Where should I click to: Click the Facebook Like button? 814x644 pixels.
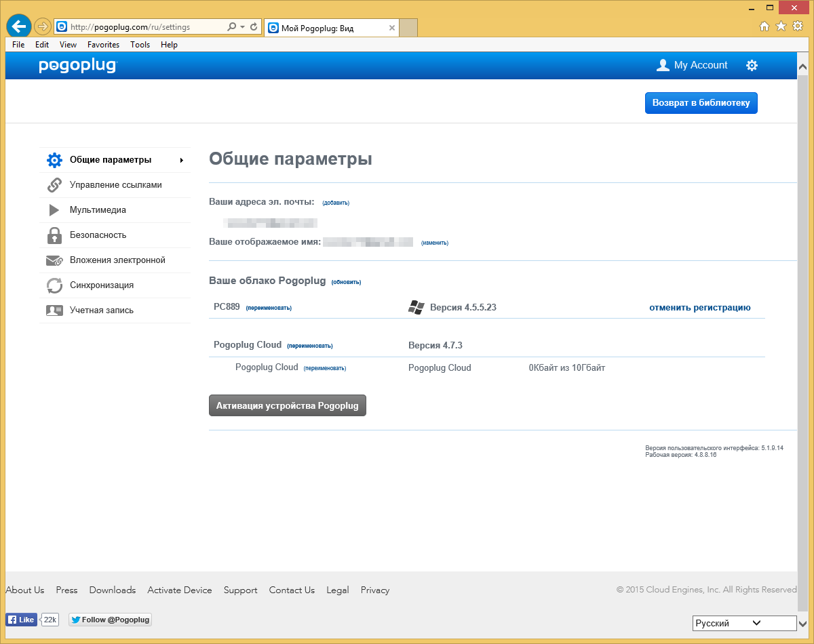click(21, 620)
